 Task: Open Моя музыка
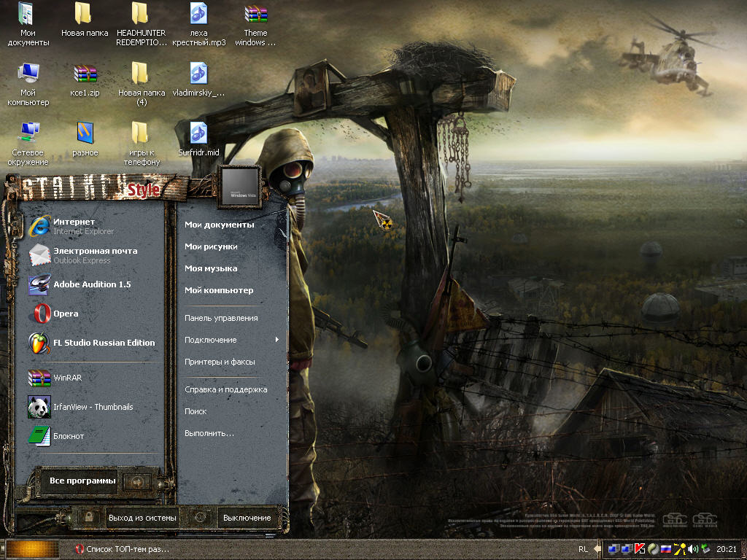[211, 268]
